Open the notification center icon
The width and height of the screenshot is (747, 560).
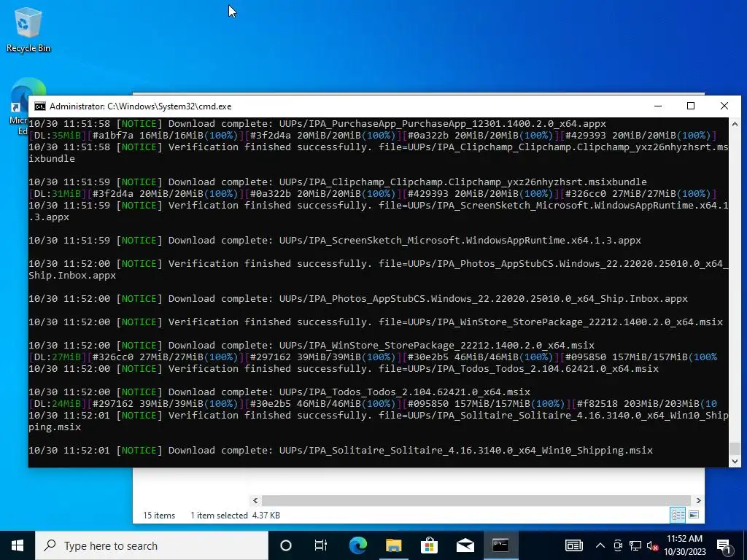[x=724, y=545]
